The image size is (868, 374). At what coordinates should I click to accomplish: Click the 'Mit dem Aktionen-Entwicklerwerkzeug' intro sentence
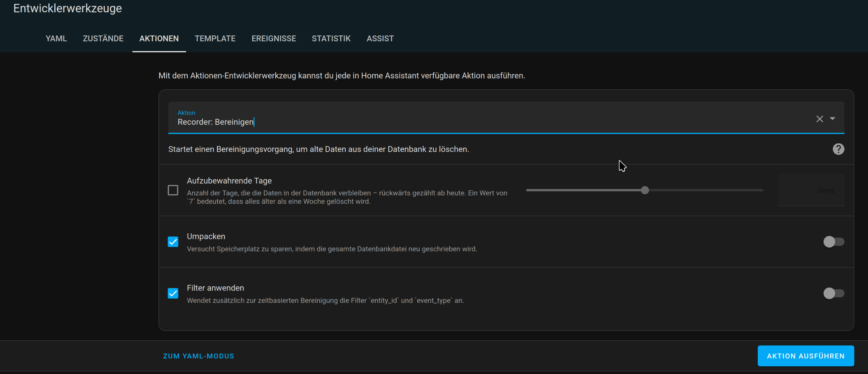coord(342,76)
